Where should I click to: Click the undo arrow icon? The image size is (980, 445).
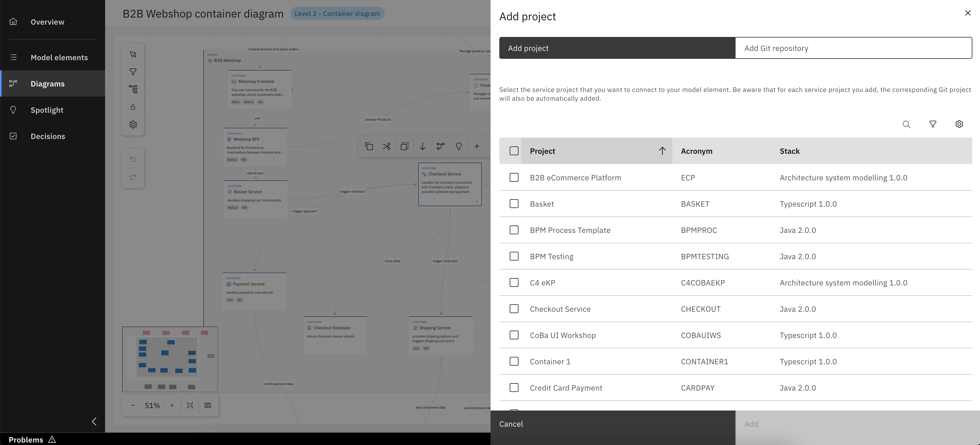(133, 159)
